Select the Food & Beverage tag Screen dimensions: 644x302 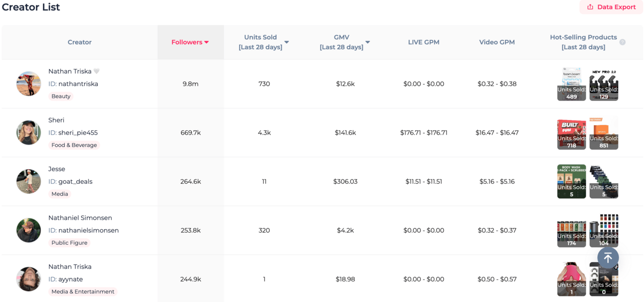(x=74, y=145)
